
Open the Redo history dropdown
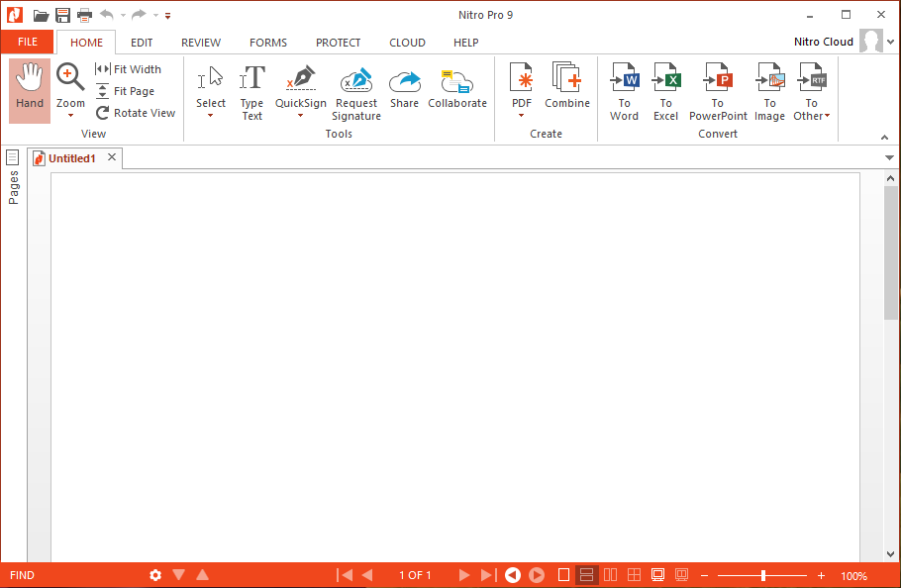[155, 16]
